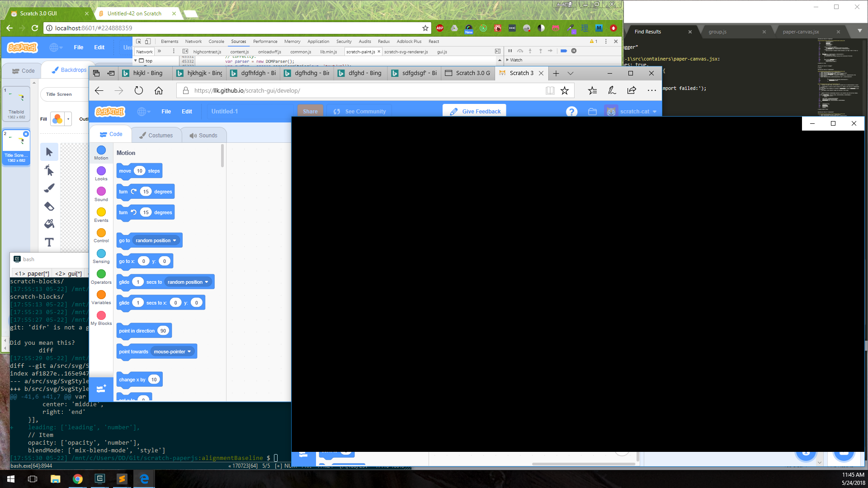Image resolution: width=868 pixels, height=488 pixels.
Task: Toggle deactivate breakpoints in DevTools
Action: 563,51
